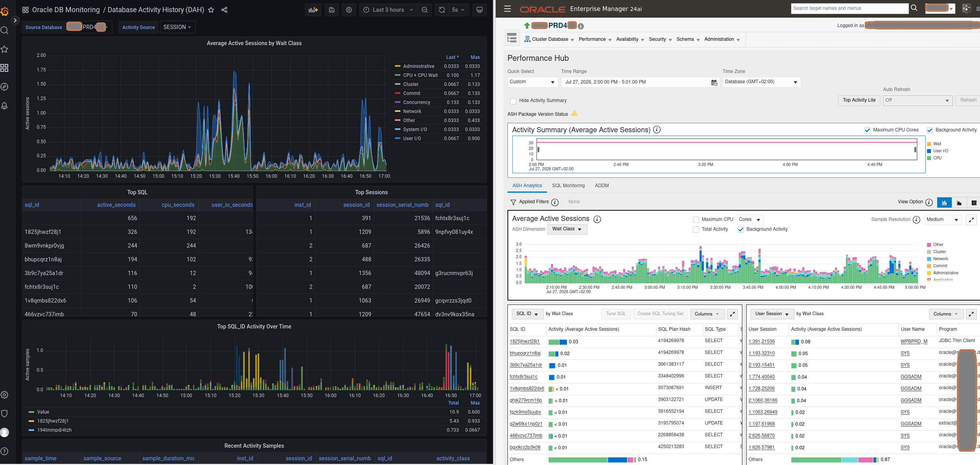Cycle Grafana view mode monitor icon
Image resolution: width=980 pixels, height=465 pixels.
(480, 10)
